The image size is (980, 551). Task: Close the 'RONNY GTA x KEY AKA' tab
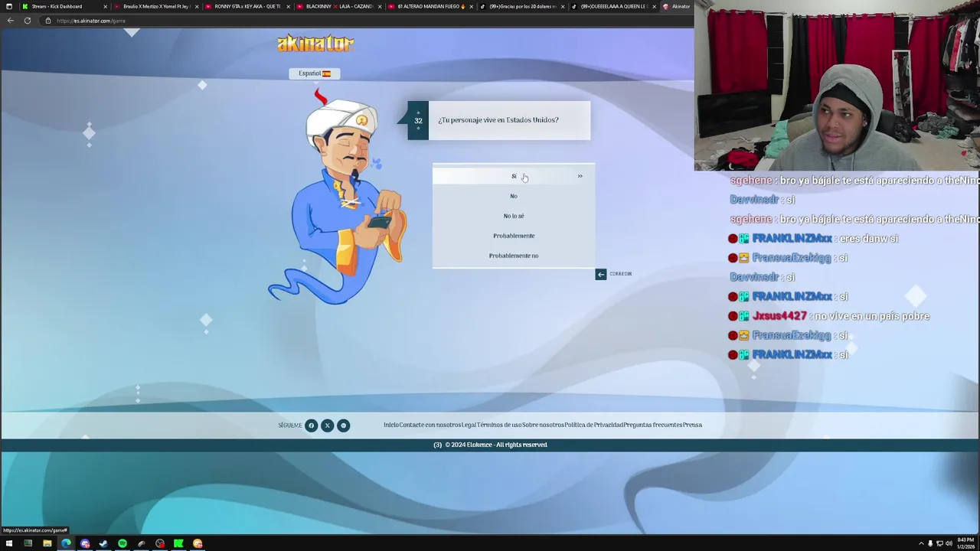[288, 6]
